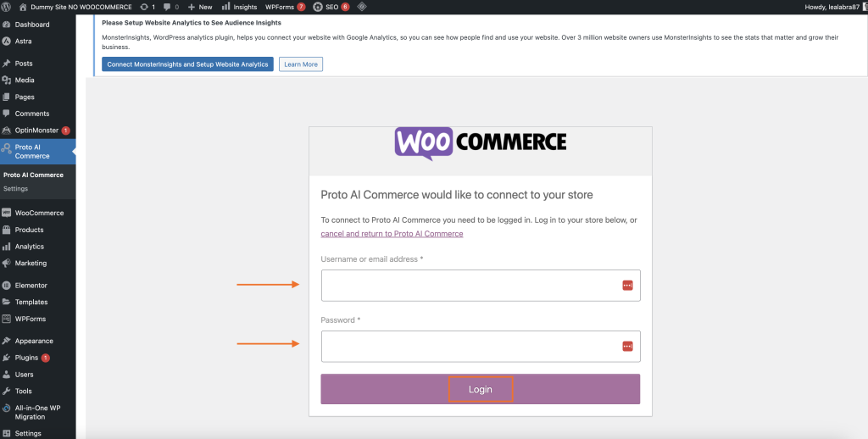Click the Plugins plug icon
Screen dimensions: 868x439
click(6, 358)
